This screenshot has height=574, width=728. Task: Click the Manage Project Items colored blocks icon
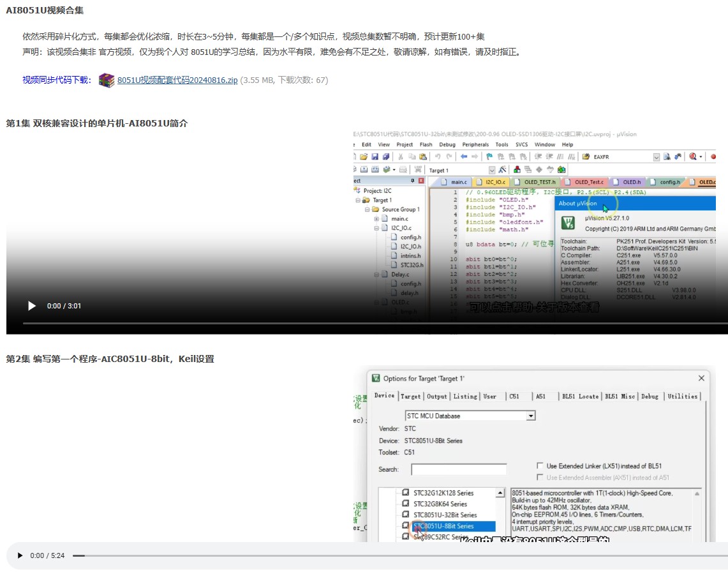(x=517, y=170)
